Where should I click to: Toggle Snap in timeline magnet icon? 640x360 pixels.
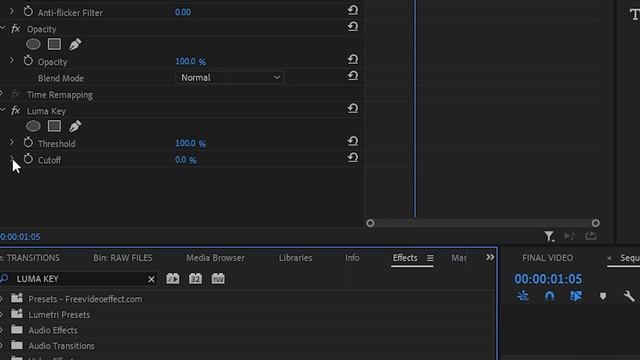[549, 296]
